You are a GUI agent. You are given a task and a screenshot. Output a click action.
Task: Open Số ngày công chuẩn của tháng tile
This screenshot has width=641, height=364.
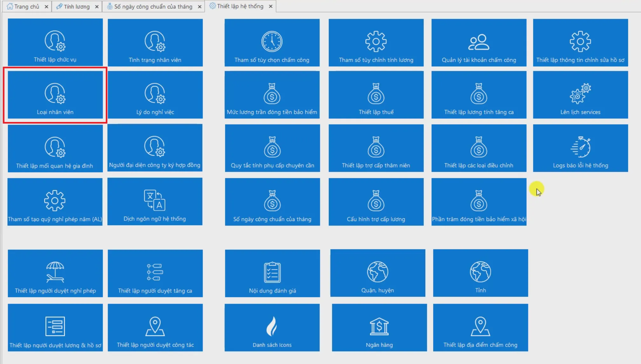272,202
